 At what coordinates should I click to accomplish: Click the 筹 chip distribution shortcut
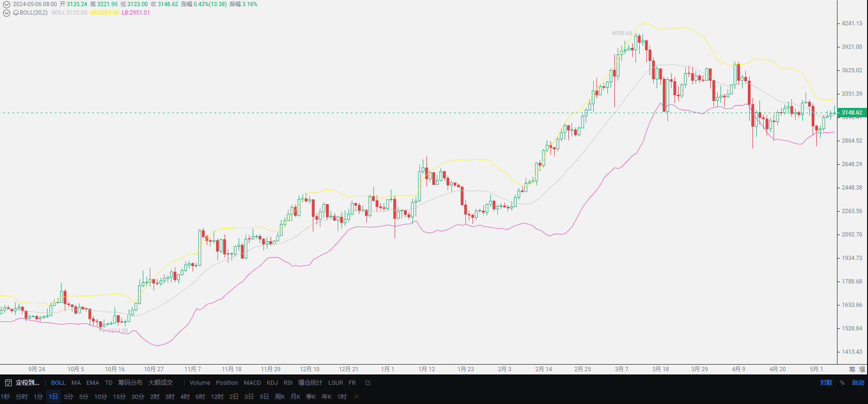tap(852, 369)
